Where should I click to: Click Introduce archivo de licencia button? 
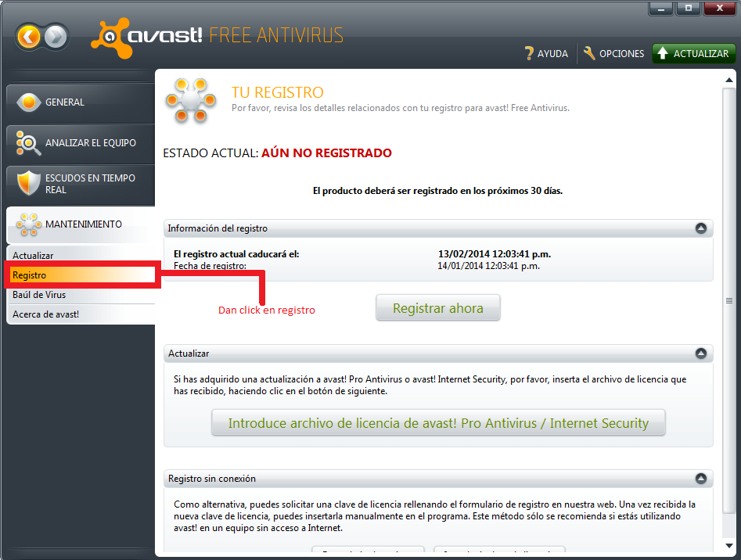pyautogui.click(x=438, y=422)
